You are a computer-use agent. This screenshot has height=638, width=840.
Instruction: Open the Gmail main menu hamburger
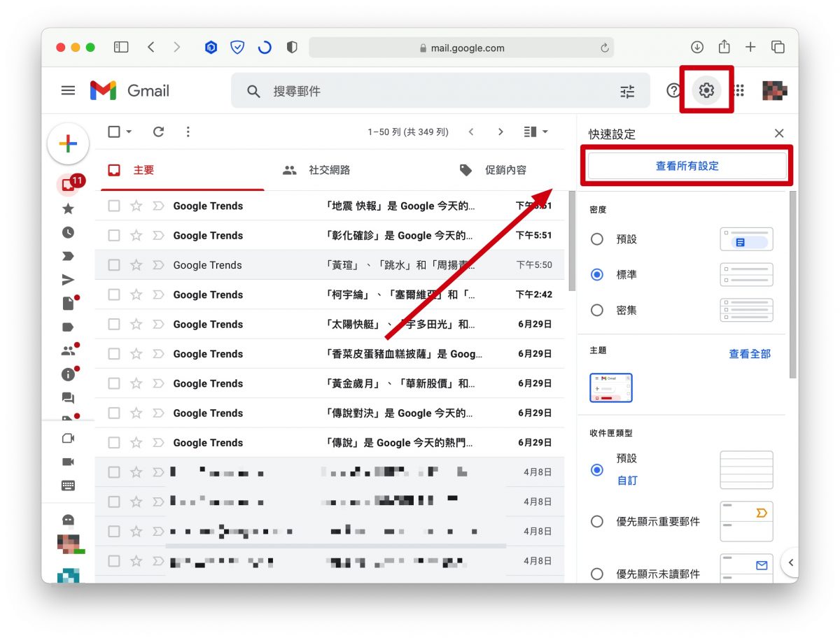68,90
